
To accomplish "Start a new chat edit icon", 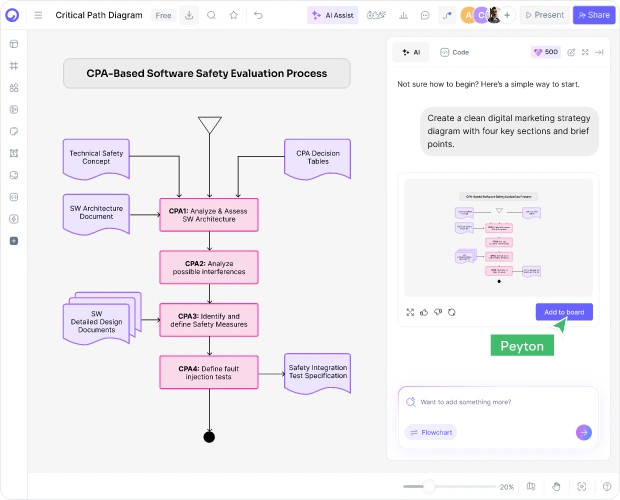I will [x=571, y=52].
